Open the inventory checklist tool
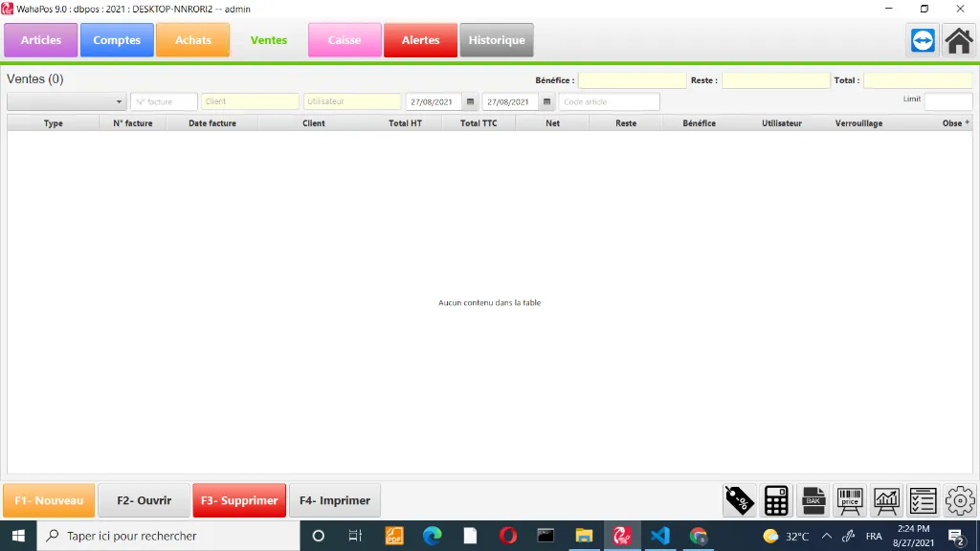 tap(923, 500)
